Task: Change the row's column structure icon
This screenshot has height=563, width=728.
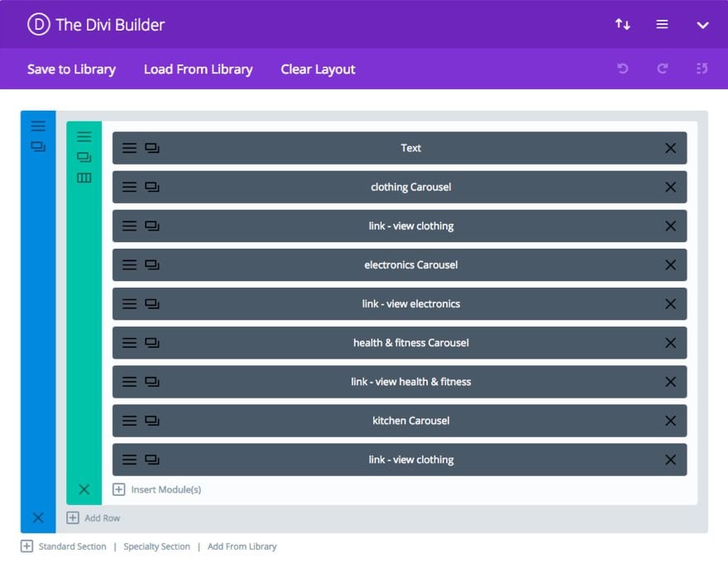Action: (x=84, y=178)
